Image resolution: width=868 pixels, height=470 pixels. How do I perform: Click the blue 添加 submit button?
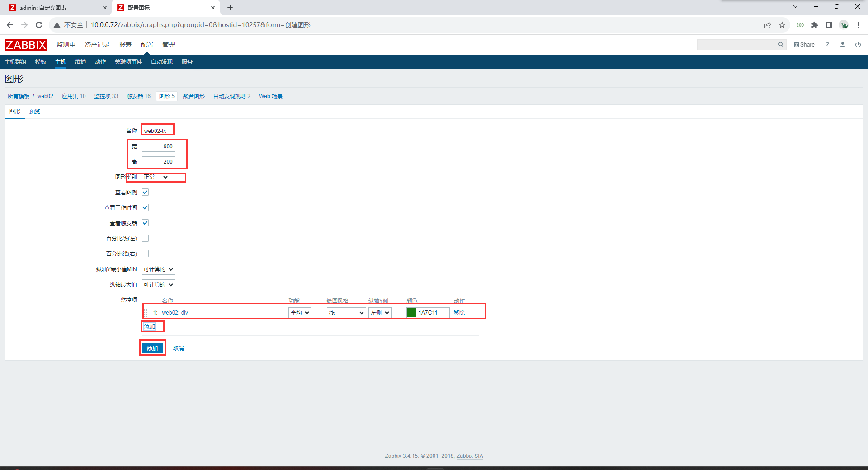[152, 348]
